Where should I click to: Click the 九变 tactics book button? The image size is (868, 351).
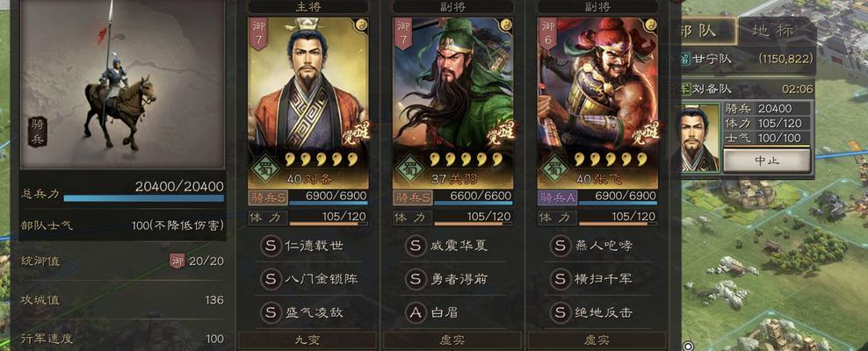click(307, 340)
